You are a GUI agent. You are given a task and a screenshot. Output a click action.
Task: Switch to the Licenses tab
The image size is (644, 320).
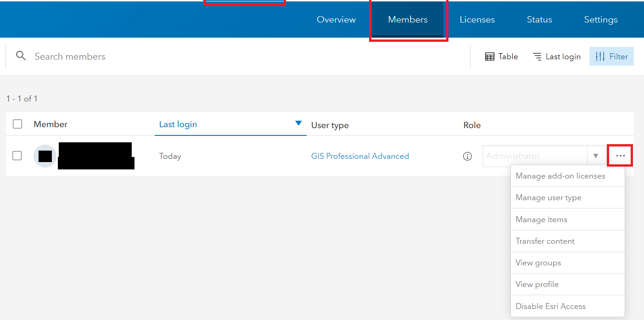click(x=477, y=19)
